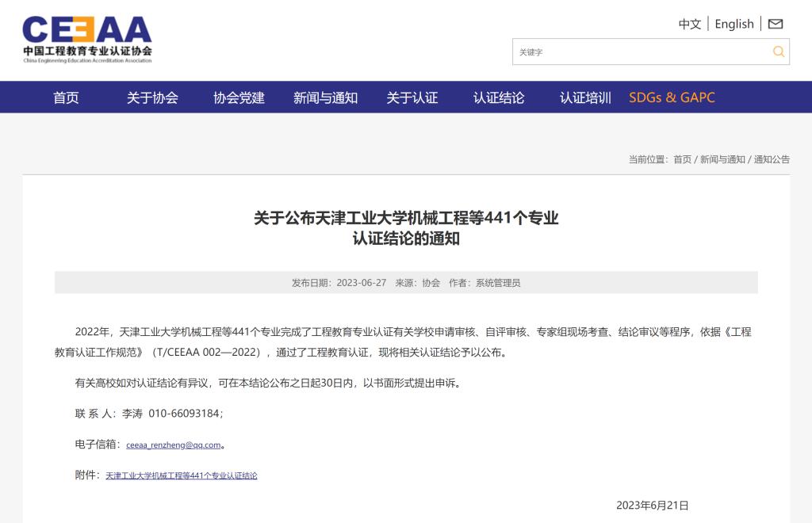The image size is (812, 523).
Task: Open the 天津工业大学机械工程等441个专业认证结论 attachment
Action: tap(182, 475)
